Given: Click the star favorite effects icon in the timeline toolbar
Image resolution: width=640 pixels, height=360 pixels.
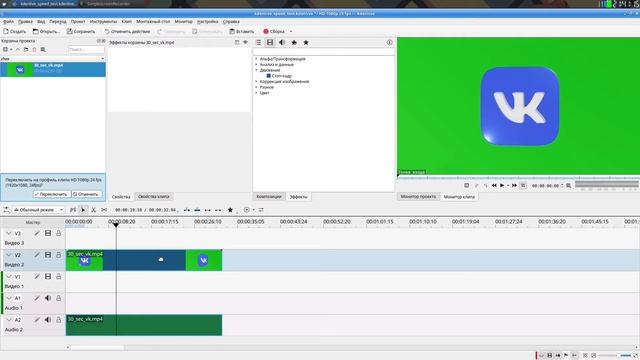Looking at the screenshot, I should 230,210.
